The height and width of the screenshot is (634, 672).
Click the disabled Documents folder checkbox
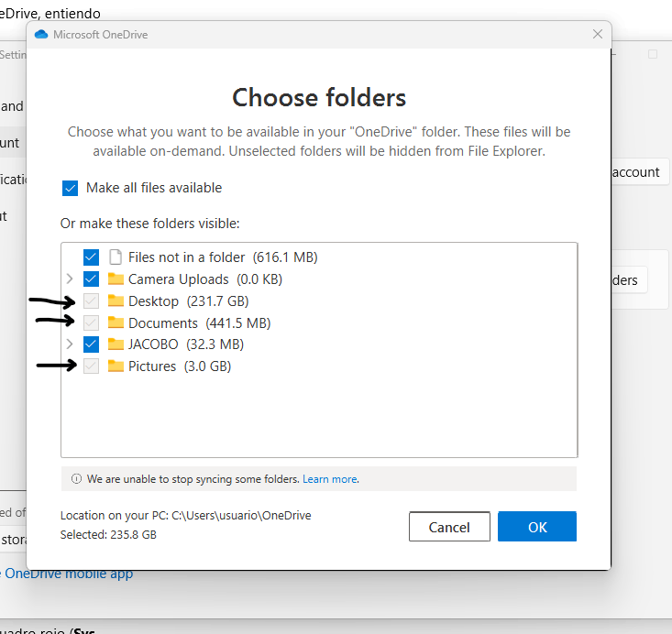(91, 323)
